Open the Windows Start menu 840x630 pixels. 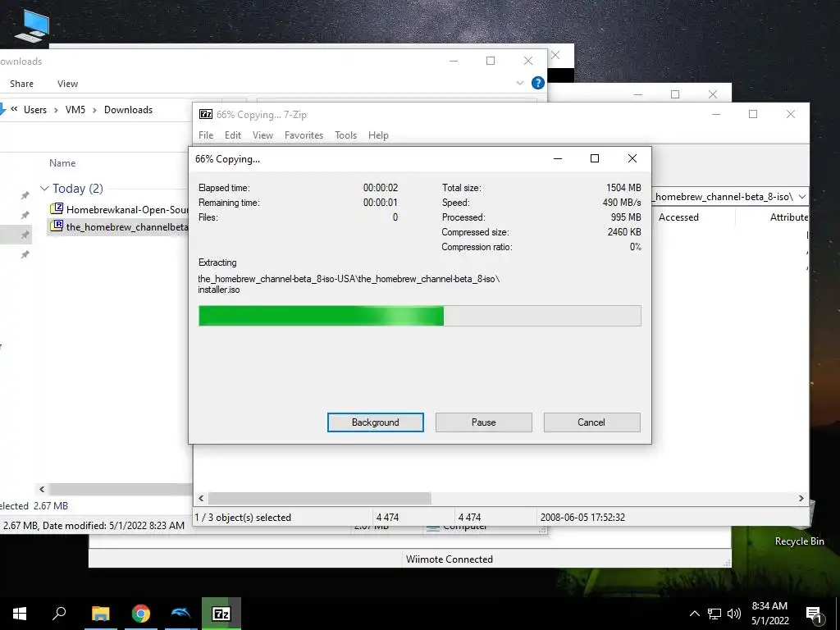pos(20,614)
